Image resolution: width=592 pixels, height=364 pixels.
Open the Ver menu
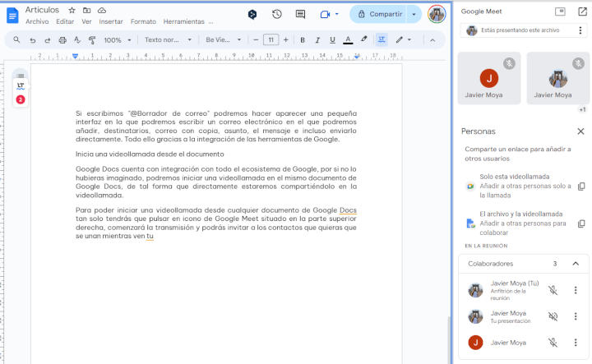[86, 21]
